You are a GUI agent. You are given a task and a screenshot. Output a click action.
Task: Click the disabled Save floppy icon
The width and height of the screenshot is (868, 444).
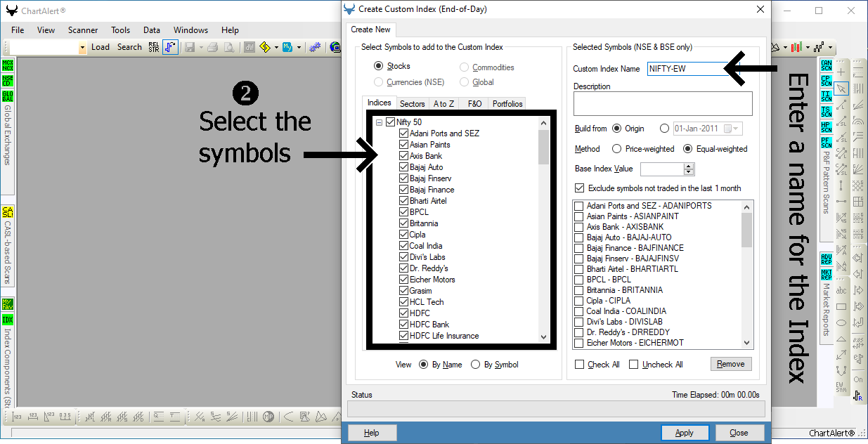click(189, 47)
